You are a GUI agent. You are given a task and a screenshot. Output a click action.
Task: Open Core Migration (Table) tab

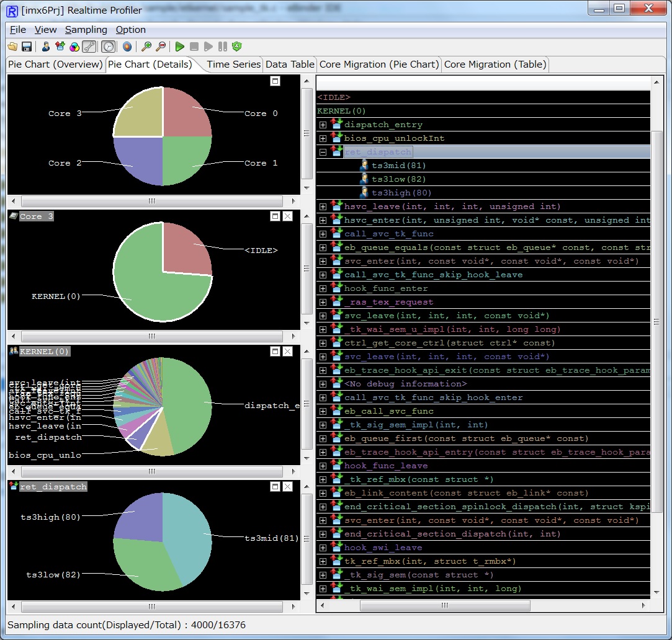pos(495,64)
